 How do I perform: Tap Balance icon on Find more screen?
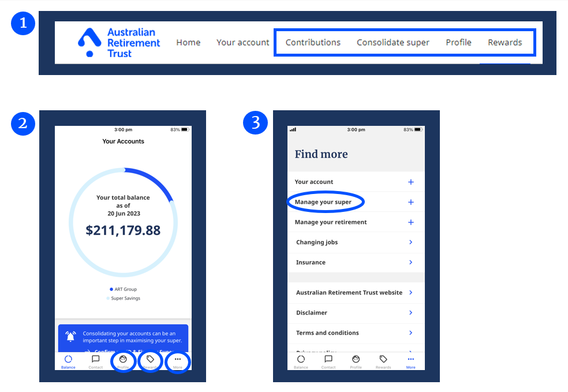click(x=301, y=359)
